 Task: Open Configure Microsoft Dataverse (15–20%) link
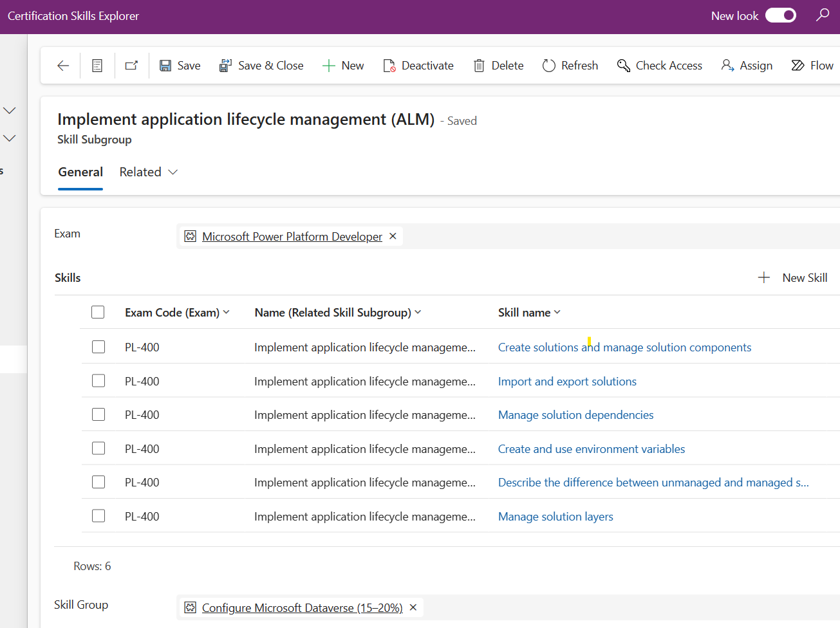pyautogui.click(x=303, y=607)
